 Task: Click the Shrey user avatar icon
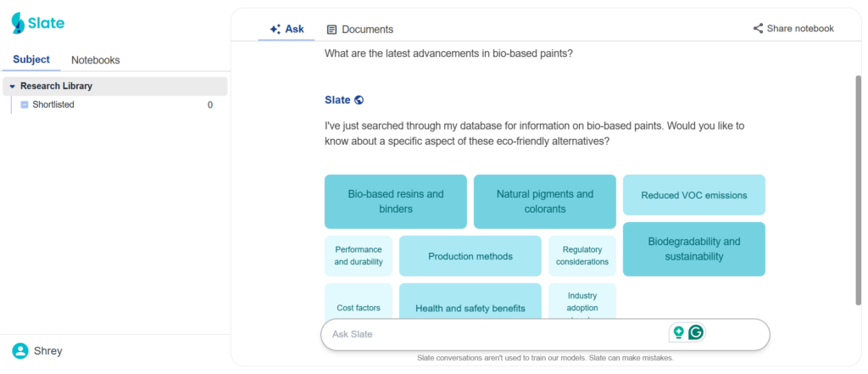click(19, 351)
